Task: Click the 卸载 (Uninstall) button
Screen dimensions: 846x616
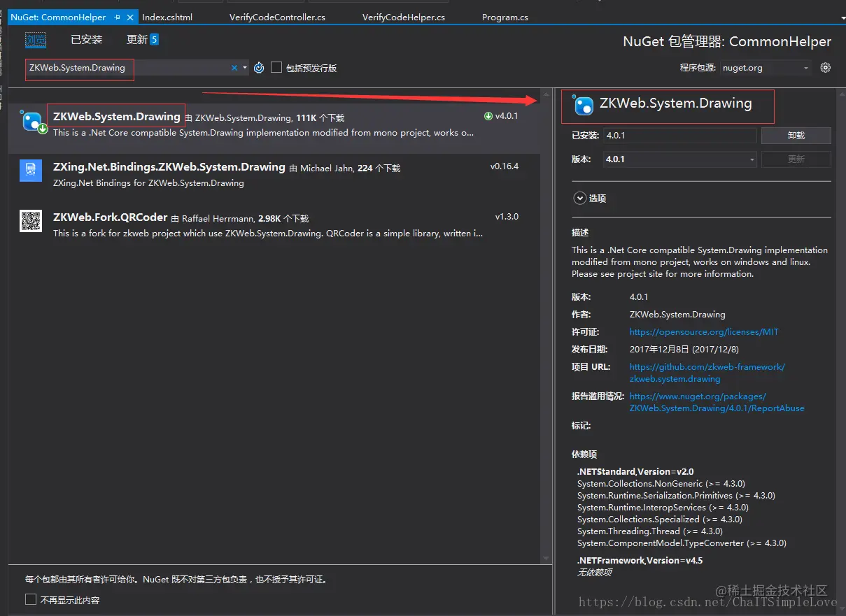Action: 796,136
